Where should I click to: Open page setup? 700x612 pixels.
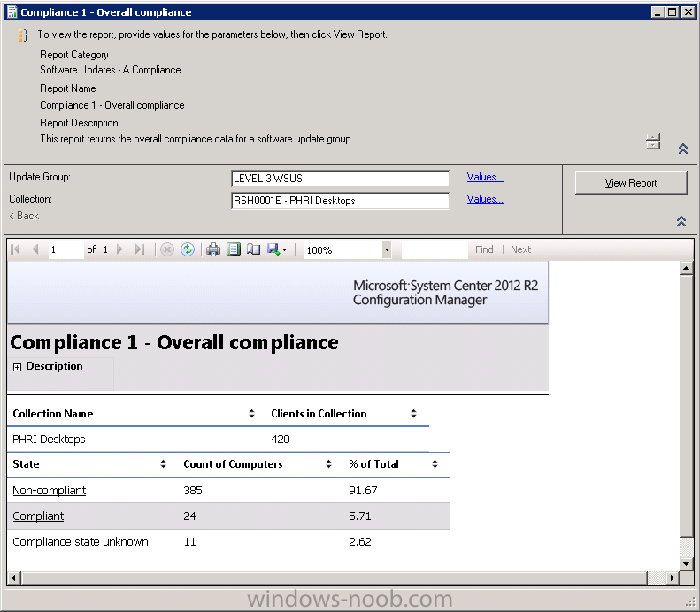254,249
